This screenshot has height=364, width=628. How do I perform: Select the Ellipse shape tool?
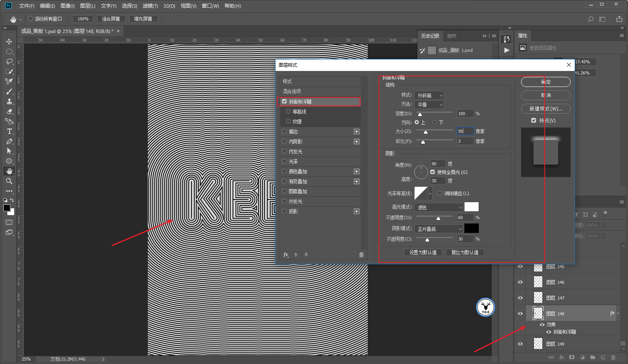pyautogui.click(x=9, y=161)
